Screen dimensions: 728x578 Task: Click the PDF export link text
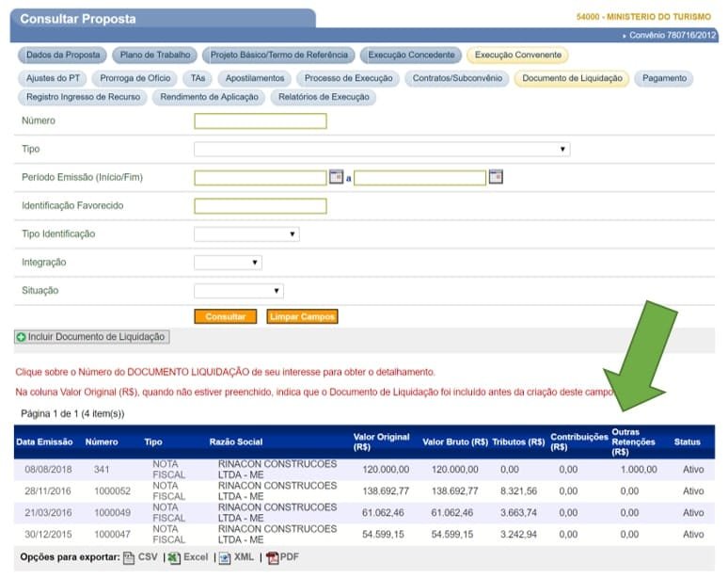290,557
